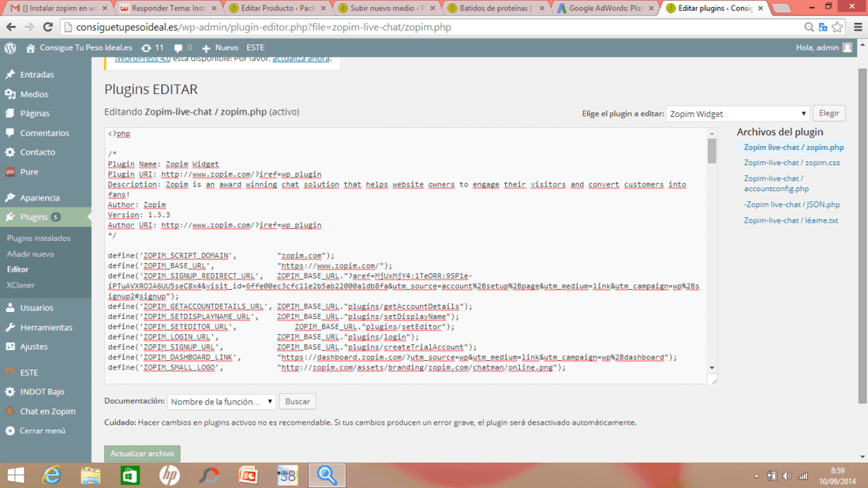Open the Zopim Widget plugin dropdown
868x488 pixels.
[738, 114]
